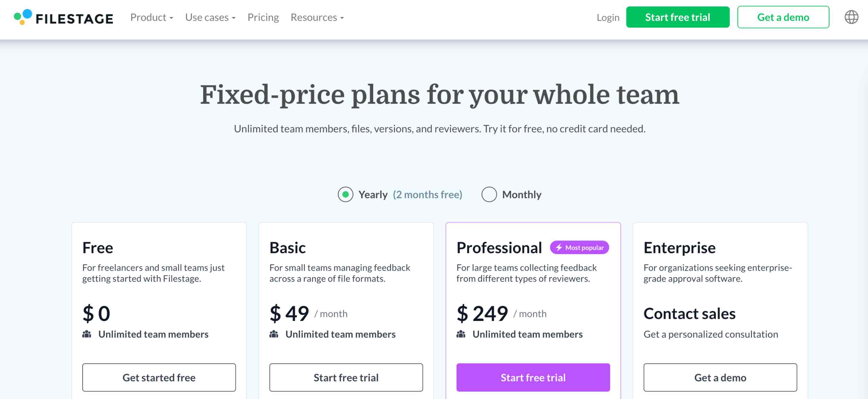Click Get started free on Free plan
This screenshot has height=399, width=868.
[x=159, y=377]
